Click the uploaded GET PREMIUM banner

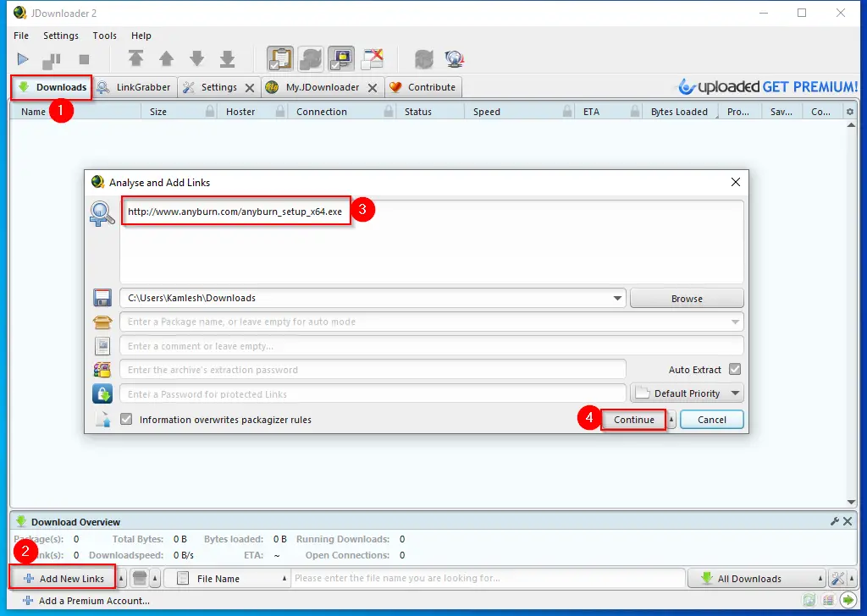pyautogui.click(x=768, y=87)
